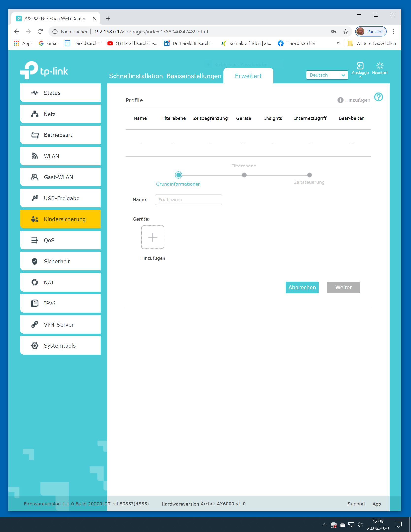This screenshot has height=532, width=411.
Task: Focus the Profilname input field
Action: (188, 199)
